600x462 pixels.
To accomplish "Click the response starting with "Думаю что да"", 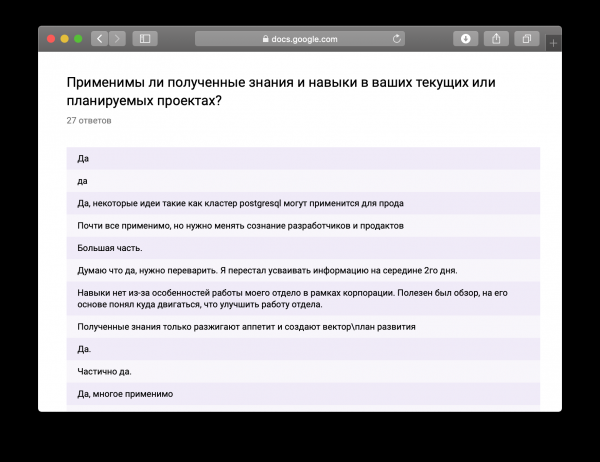I will coord(303,270).
